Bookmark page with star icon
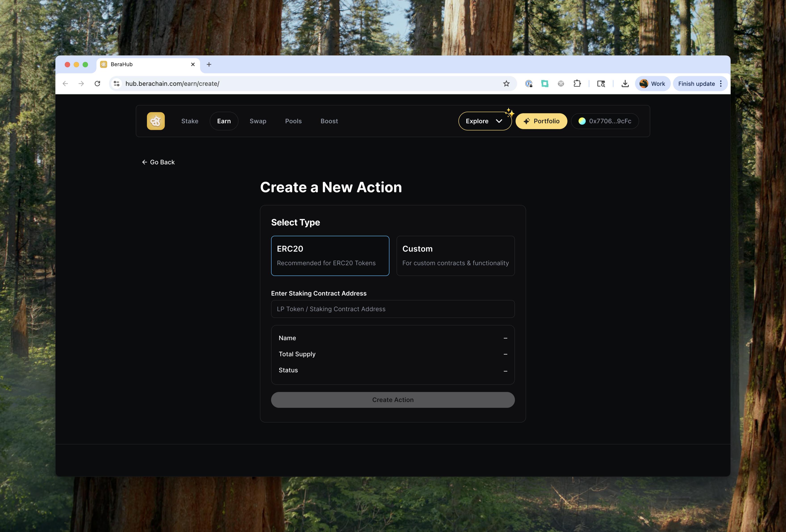Screen dimensions: 786x532 point(506,83)
